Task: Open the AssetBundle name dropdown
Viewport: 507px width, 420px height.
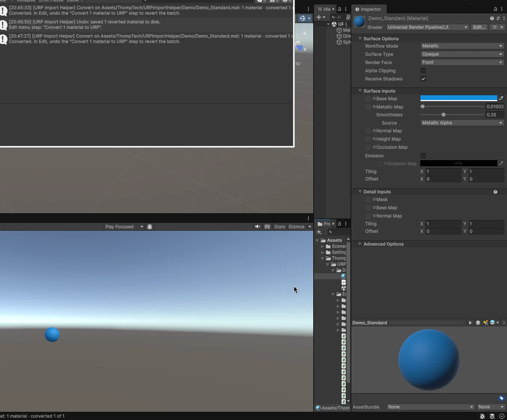Action: pos(431,407)
